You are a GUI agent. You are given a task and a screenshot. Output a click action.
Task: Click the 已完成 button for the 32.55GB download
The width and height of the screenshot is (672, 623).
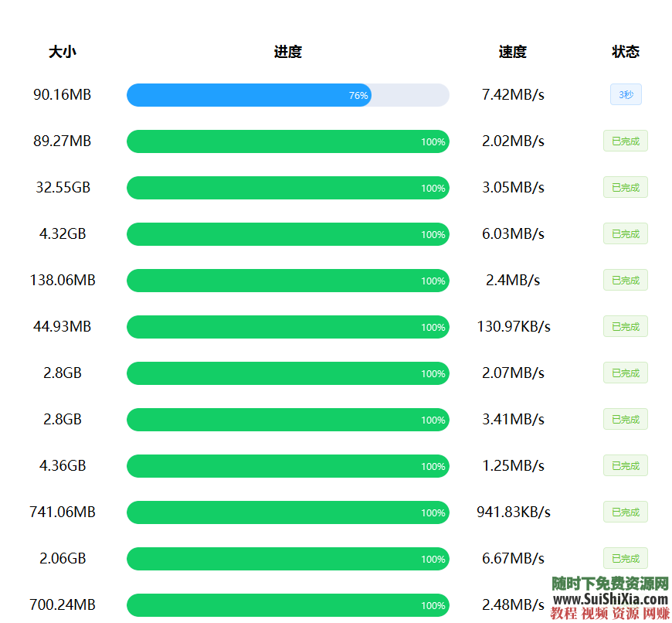pos(625,187)
